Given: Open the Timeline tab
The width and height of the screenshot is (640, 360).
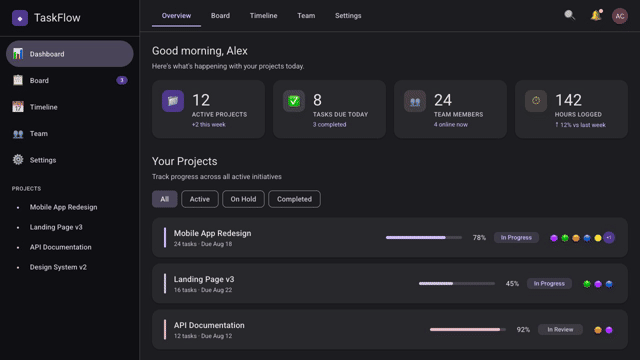Looking at the screenshot, I should tap(264, 16).
